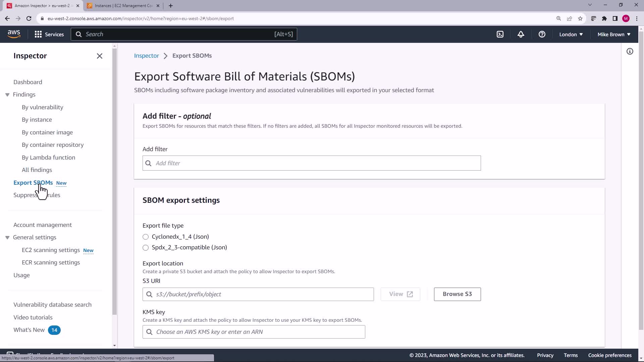Click the Browse S3 button
The width and height of the screenshot is (644, 362).
457,294
